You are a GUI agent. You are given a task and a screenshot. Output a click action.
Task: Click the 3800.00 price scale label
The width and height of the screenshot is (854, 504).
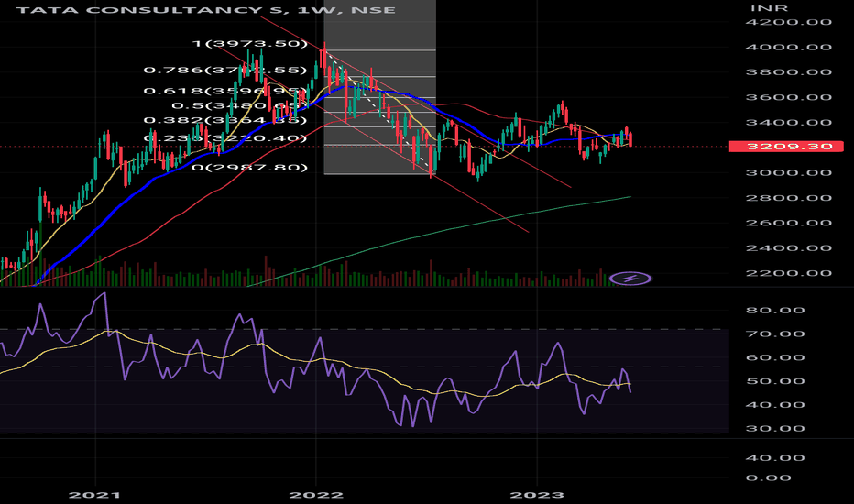click(789, 71)
